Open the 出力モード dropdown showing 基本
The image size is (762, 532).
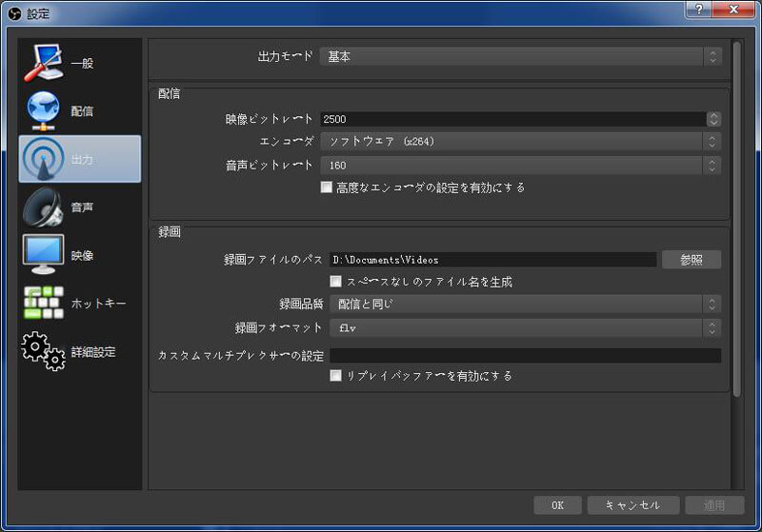pyautogui.click(x=520, y=57)
